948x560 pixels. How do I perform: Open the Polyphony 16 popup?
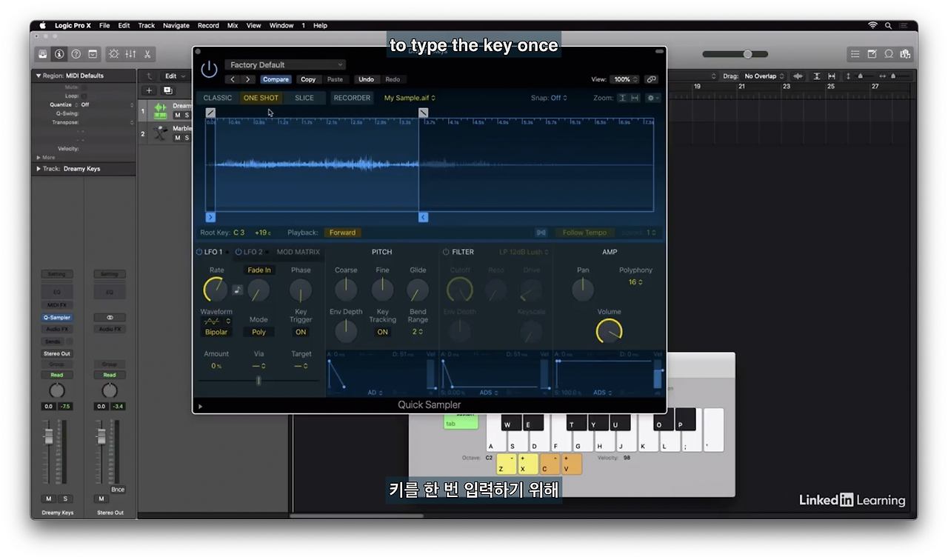coord(635,282)
